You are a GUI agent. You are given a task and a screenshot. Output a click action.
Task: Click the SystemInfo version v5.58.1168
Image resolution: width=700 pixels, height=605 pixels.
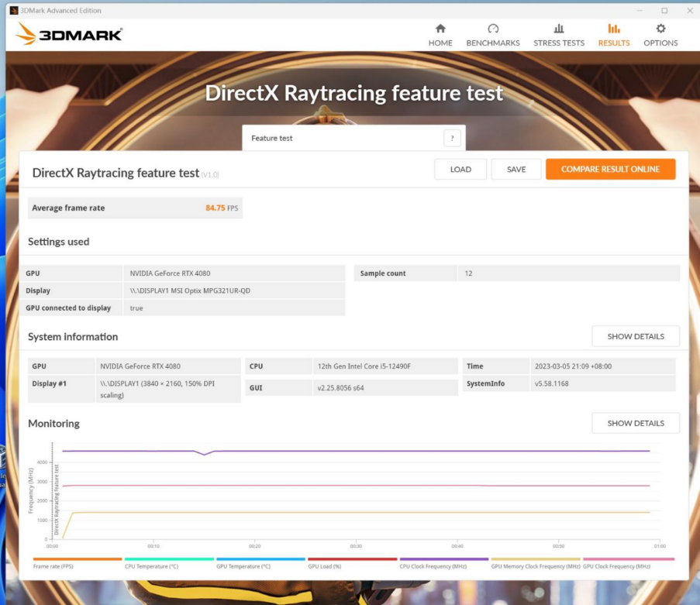[552, 383]
